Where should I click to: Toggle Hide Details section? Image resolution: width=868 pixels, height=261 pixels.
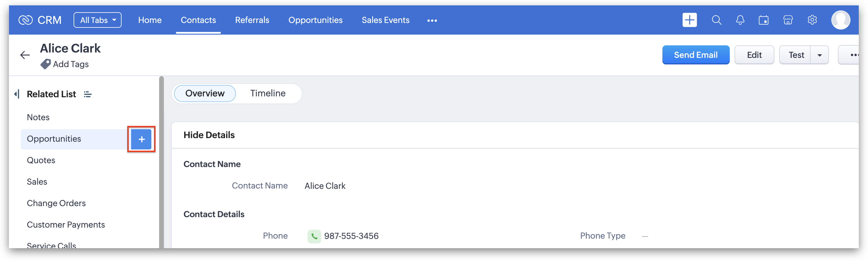coord(209,135)
